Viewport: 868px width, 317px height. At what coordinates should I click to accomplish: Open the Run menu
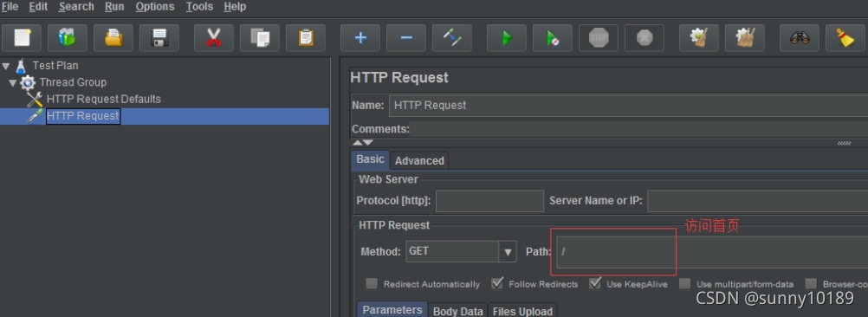click(x=114, y=7)
